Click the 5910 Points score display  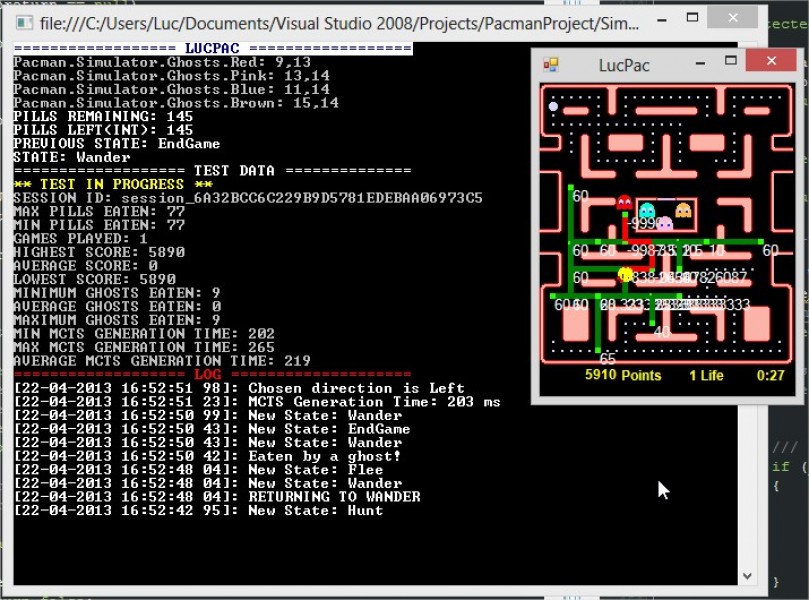623,376
